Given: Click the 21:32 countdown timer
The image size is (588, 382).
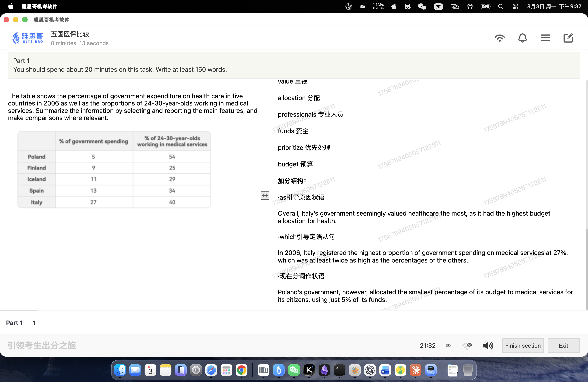Looking at the screenshot, I should (428, 345).
